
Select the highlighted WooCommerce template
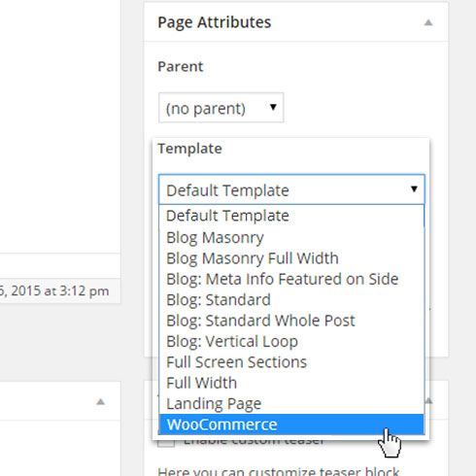(x=291, y=425)
